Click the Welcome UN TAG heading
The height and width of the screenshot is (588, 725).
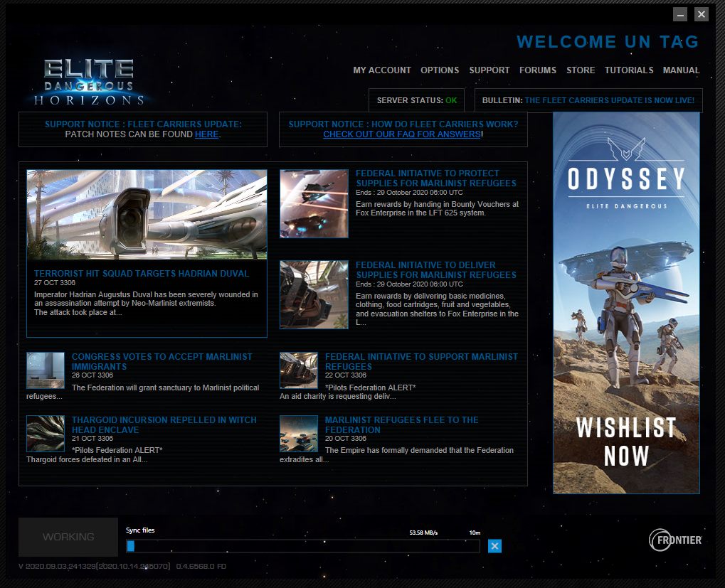[x=608, y=41]
